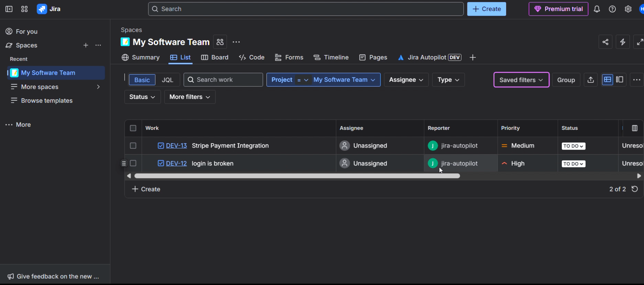Open the Forms tab

point(289,58)
